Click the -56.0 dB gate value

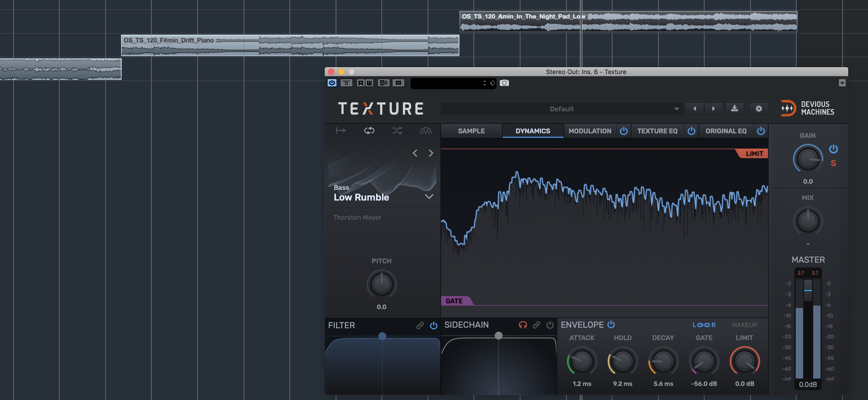tap(704, 384)
